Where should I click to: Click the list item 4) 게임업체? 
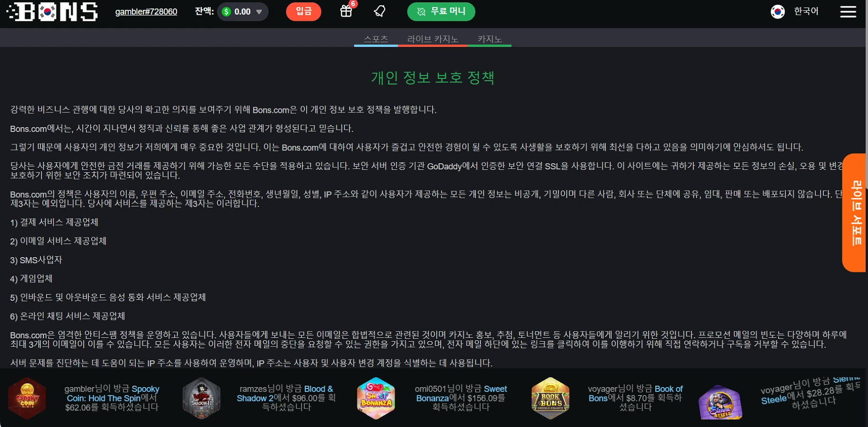[31, 278]
